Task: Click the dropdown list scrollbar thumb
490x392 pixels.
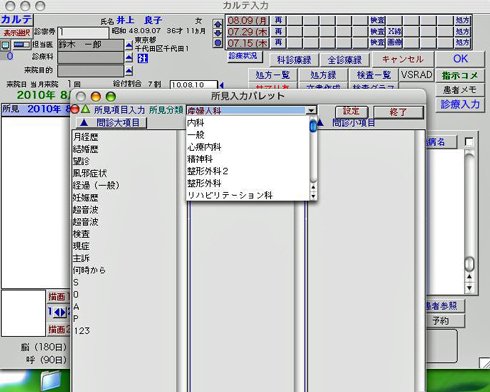Action: (313, 126)
